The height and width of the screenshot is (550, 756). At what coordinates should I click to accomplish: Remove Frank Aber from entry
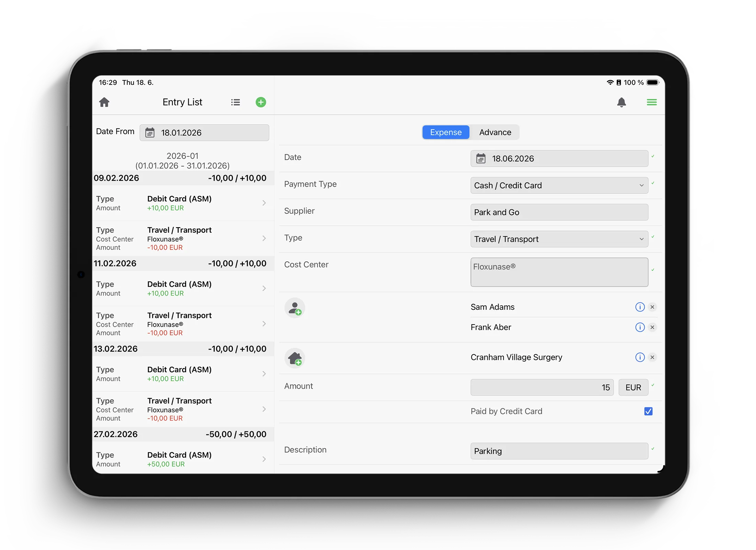(x=652, y=327)
